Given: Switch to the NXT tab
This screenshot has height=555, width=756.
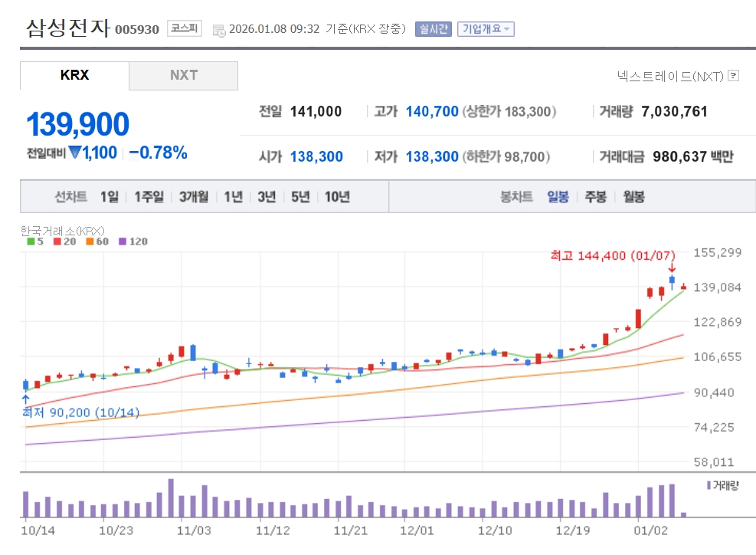Looking at the screenshot, I should (184, 75).
